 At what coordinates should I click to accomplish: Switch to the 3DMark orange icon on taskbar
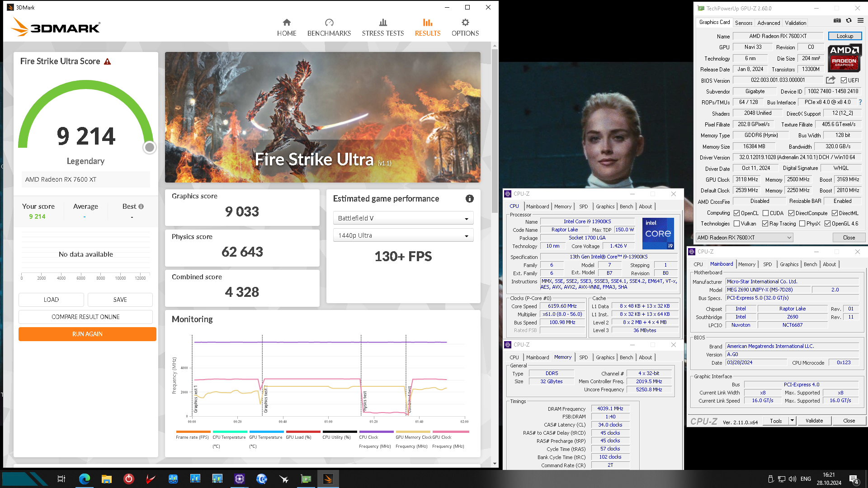pyautogui.click(x=328, y=479)
